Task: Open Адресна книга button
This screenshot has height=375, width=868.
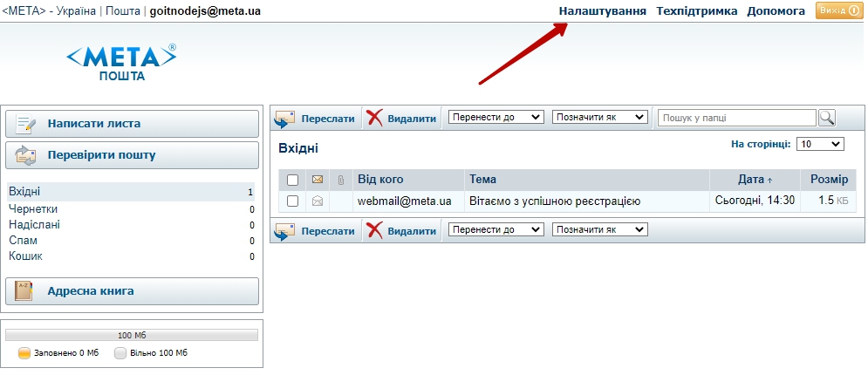Action: pos(133,291)
